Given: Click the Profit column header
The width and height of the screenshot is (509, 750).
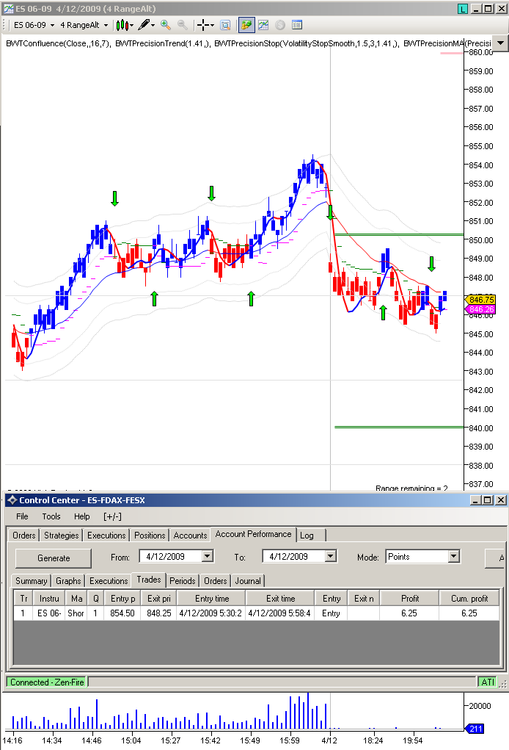Looking at the screenshot, I should 409,598.
